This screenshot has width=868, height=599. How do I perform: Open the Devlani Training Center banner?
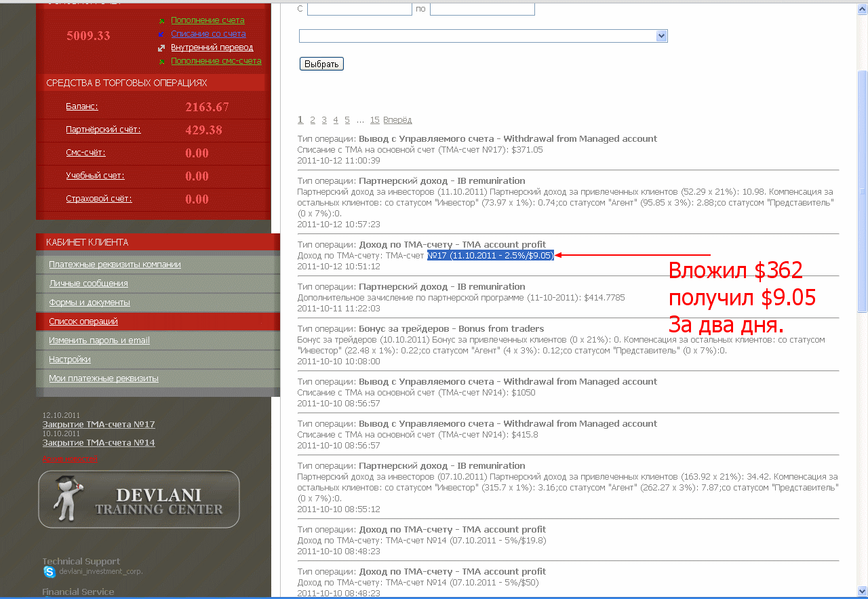[x=139, y=499]
